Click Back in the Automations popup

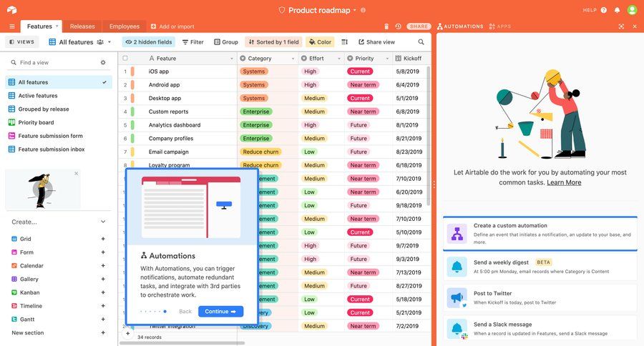click(185, 312)
